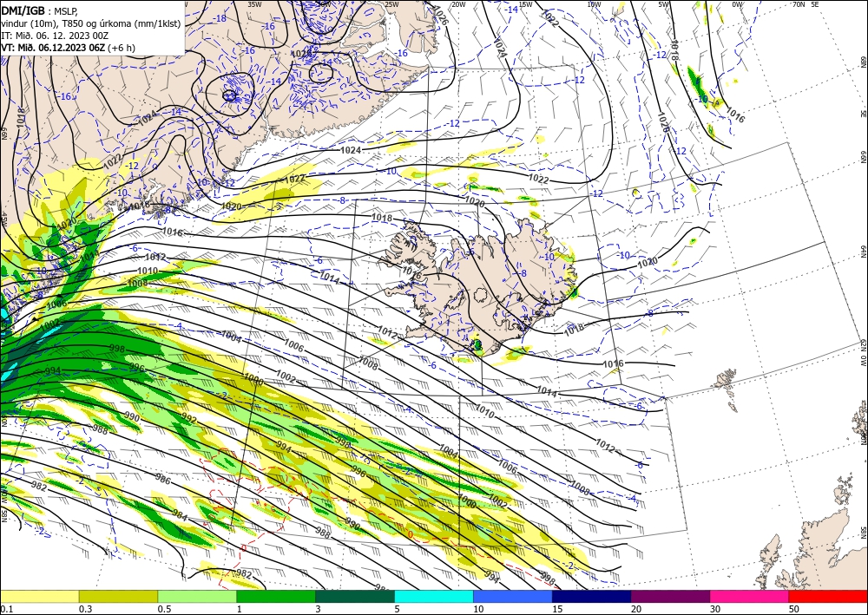Click the '0.1' legend value

point(6,609)
